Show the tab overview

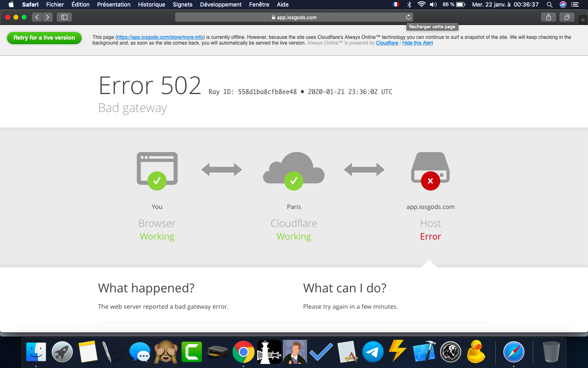pos(567,17)
